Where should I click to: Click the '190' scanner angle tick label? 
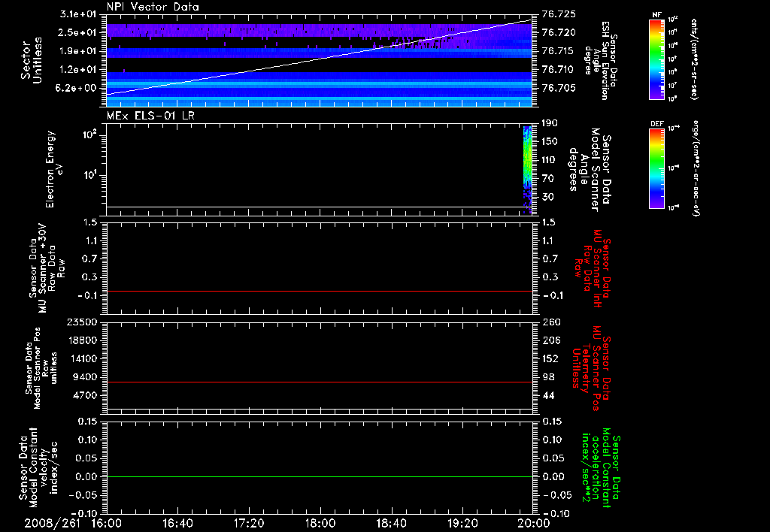point(550,123)
